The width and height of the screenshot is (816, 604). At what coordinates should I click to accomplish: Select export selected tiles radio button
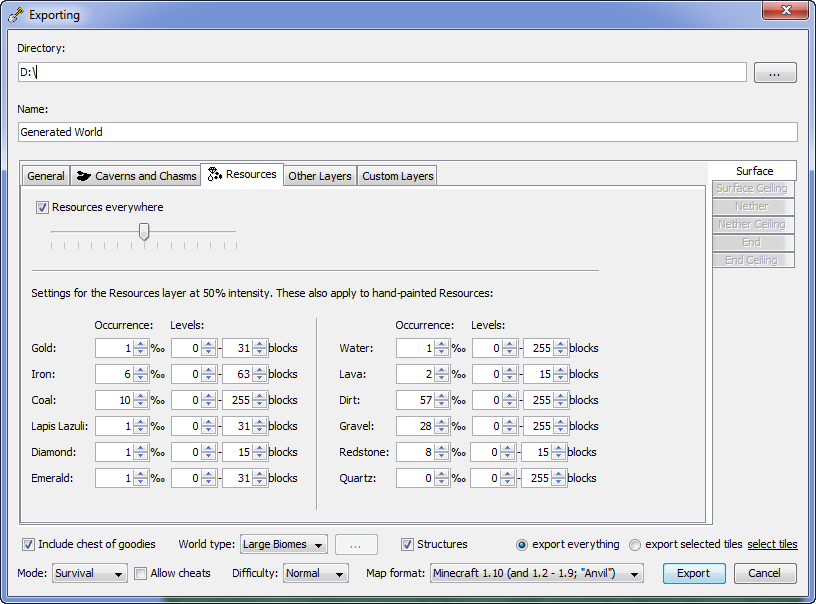pyautogui.click(x=635, y=545)
